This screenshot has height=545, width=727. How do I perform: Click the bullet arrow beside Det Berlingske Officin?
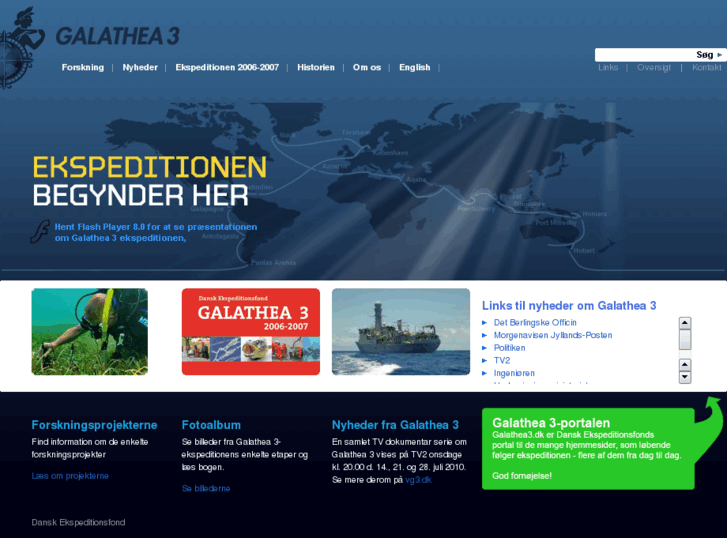point(485,322)
